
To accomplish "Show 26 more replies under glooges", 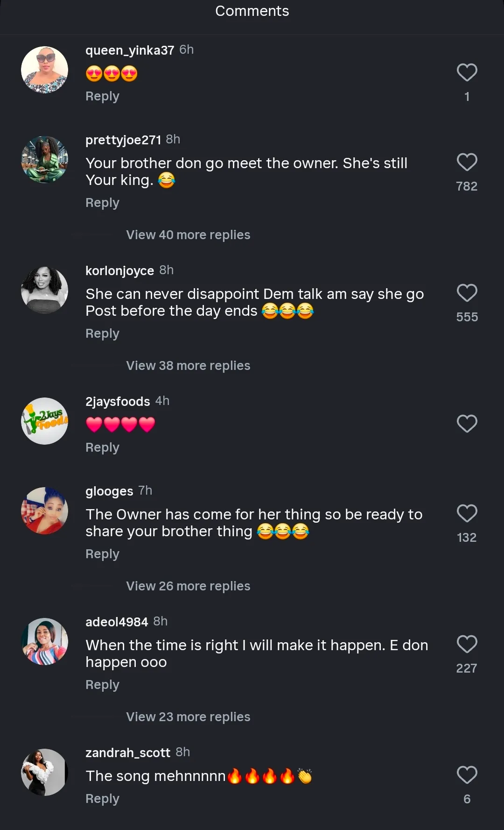I will 188,586.
